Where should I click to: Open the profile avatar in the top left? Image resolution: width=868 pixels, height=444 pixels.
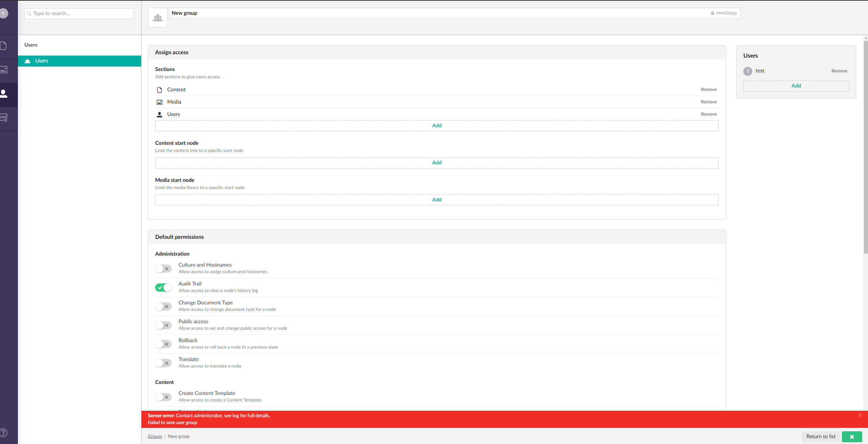pyautogui.click(x=4, y=13)
